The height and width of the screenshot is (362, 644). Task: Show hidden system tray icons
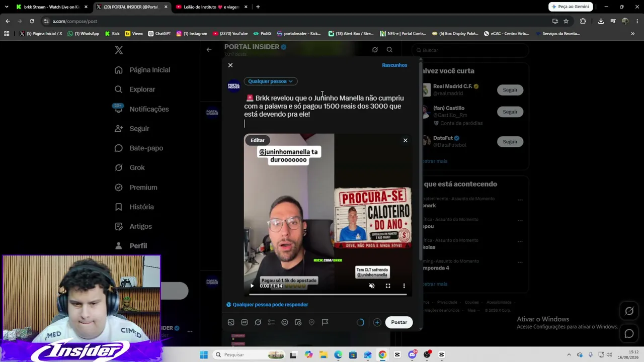point(569,355)
